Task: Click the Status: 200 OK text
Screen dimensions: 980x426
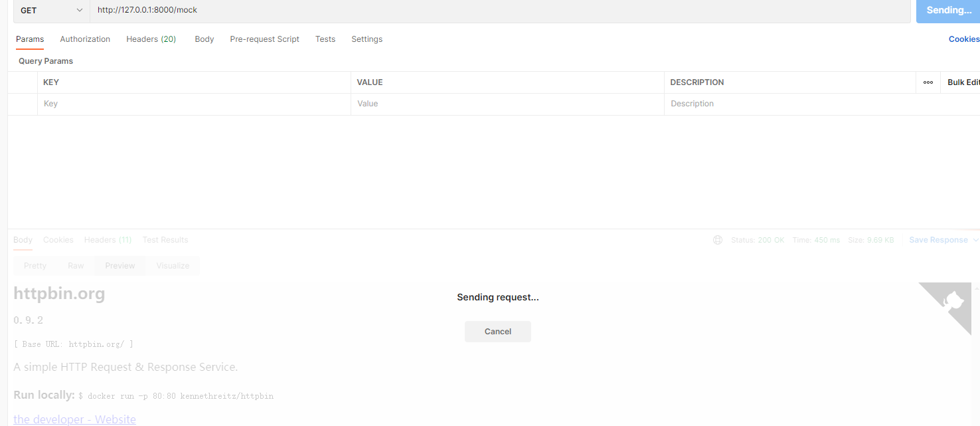Action: pyautogui.click(x=758, y=240)
